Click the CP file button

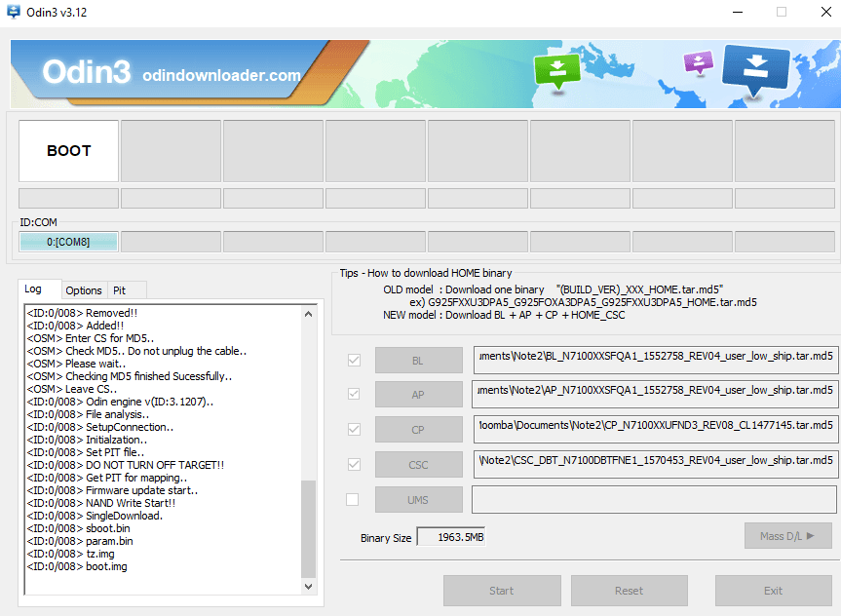point(418,429)
